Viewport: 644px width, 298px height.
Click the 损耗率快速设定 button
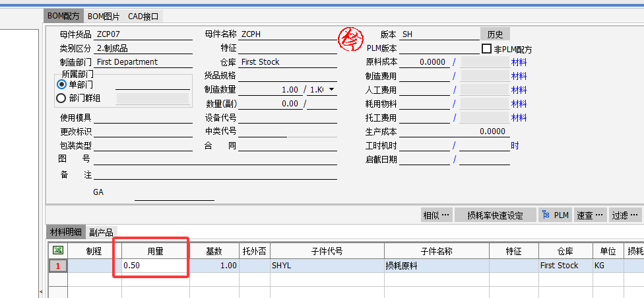(x=495, y=215)
